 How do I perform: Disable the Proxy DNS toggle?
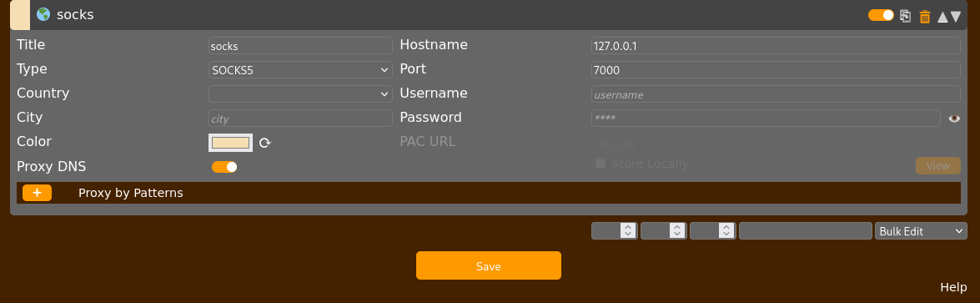coord(224,167)
